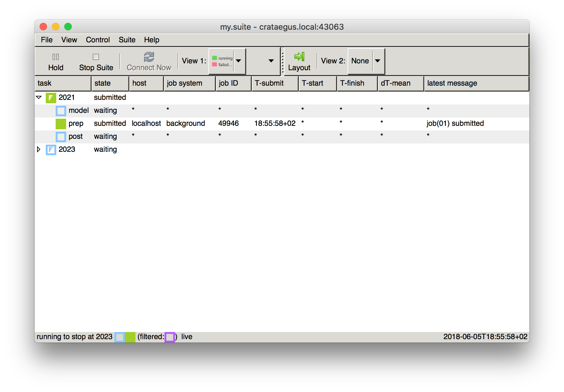Viewport: 564px width, 392px height.
Task: Open the Suite menu
Action: (x=127, y=40)
